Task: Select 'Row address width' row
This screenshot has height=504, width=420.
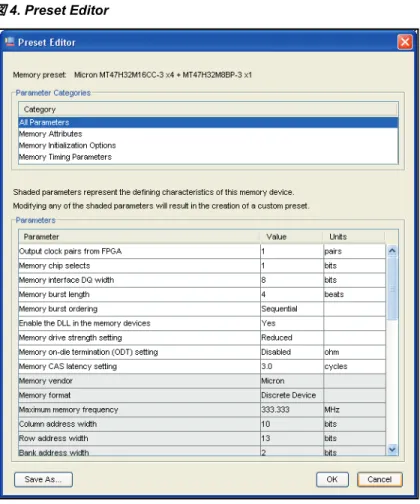Action: [139, 438]
